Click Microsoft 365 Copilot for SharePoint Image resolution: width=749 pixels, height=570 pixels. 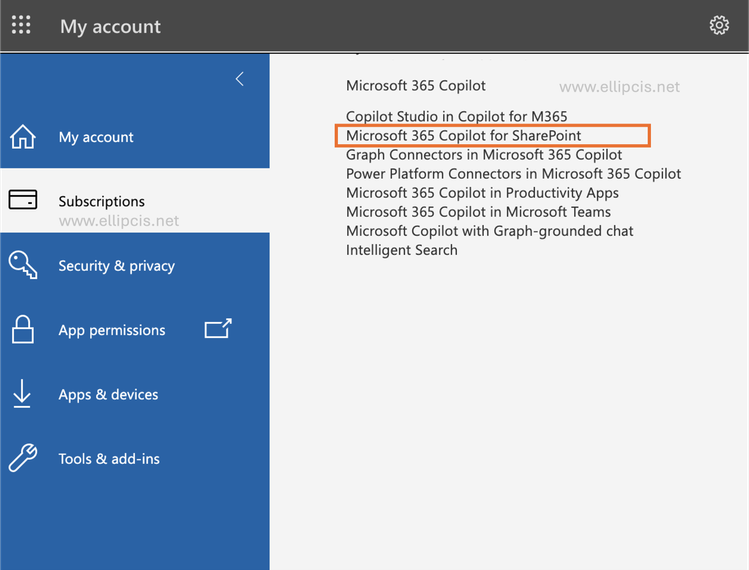tap(464, 135)
